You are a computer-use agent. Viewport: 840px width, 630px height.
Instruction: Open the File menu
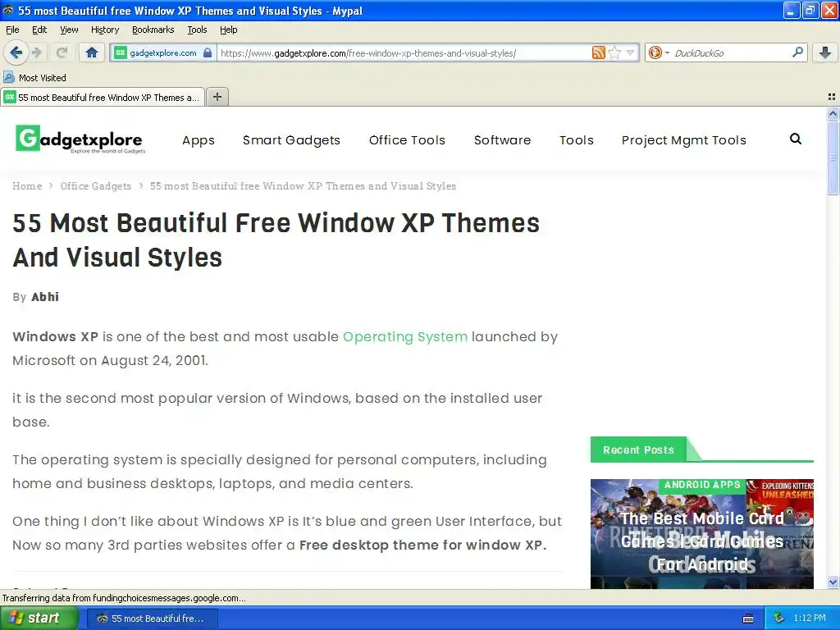click(12, 30)
